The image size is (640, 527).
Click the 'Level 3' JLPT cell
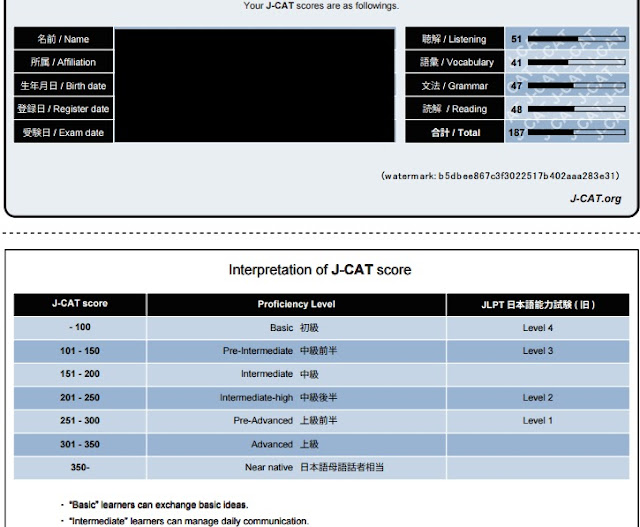coord(538,351)
